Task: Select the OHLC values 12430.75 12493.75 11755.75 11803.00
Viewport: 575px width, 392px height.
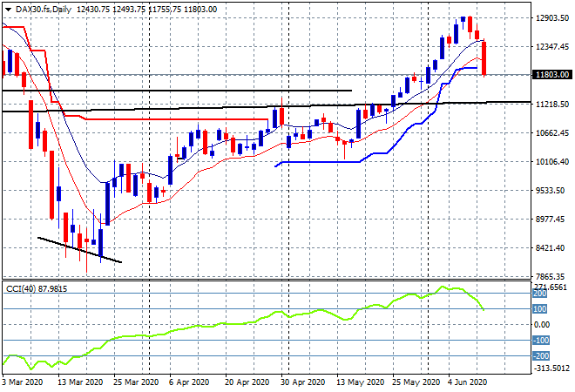Action: 146,10
